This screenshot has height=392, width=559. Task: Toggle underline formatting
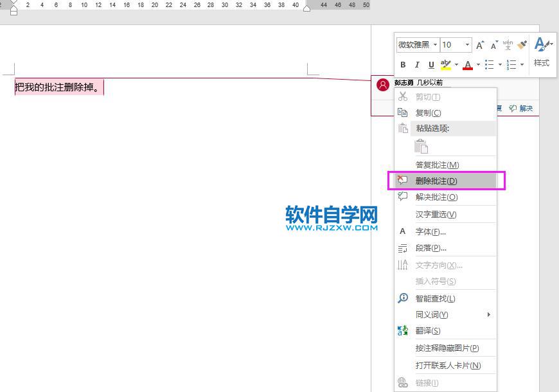[x=430, y=64]
